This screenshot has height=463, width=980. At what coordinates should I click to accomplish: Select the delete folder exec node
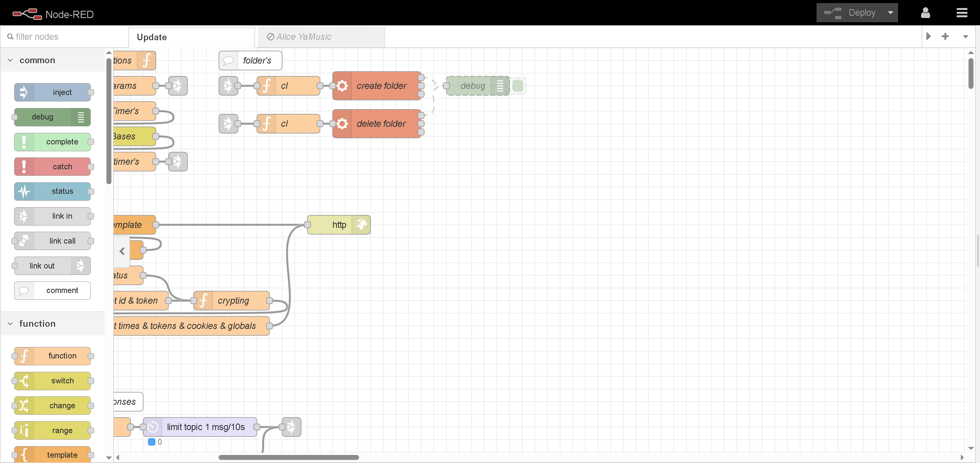point(381,124)
